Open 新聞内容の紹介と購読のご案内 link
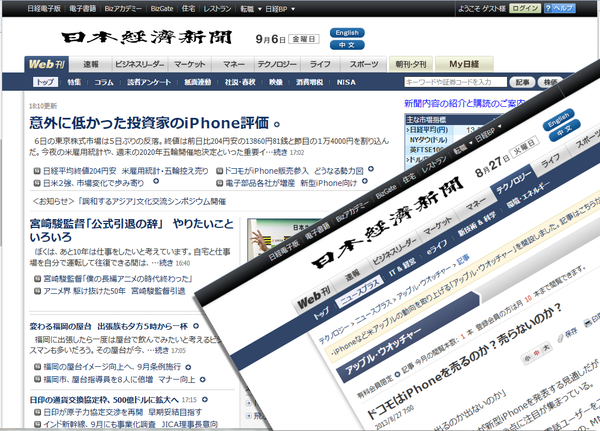The image size is (600, 431). (464, 103)
